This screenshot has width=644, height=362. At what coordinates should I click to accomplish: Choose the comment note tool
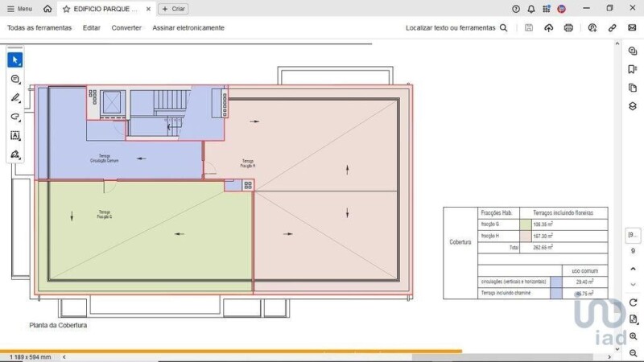click(15, 79)
